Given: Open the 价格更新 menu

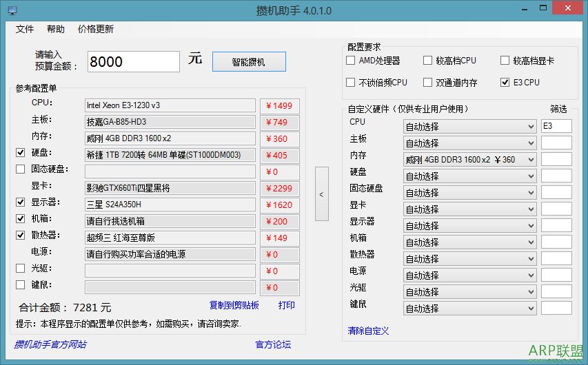Looking at the screenshot, I should (x=96, y=30).
